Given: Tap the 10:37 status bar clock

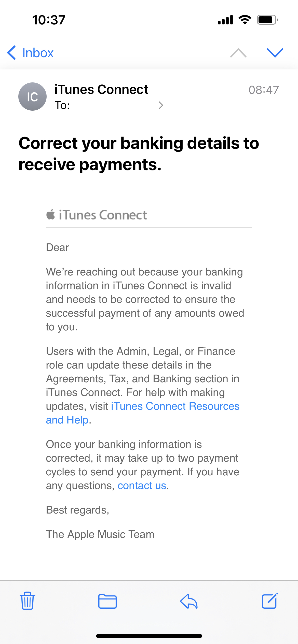Looking at the screenshot, I should coord(49,20).
